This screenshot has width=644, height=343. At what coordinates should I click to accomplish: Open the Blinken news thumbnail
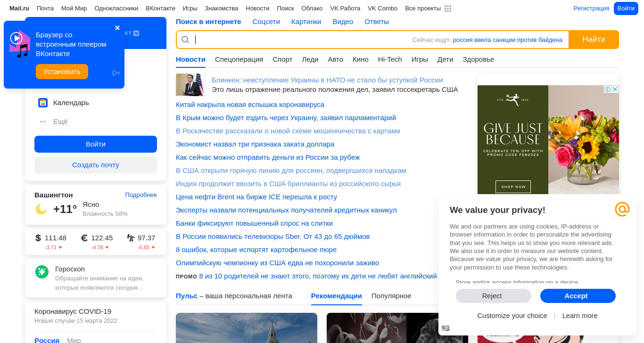191,85
